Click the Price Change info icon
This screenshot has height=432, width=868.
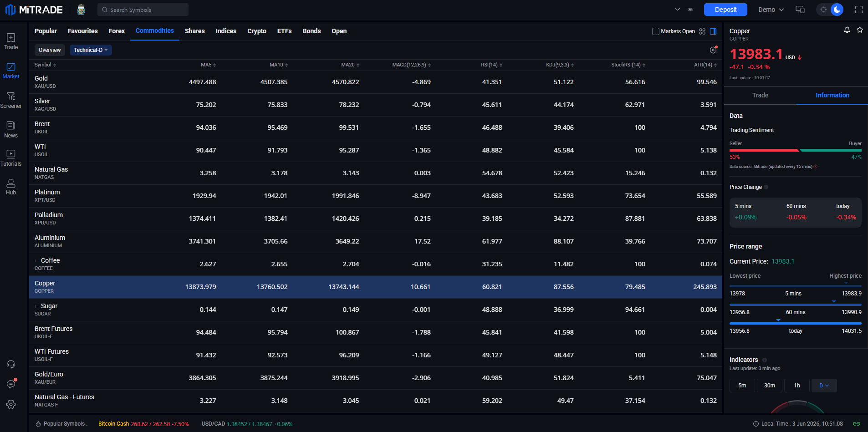(766, 187)
